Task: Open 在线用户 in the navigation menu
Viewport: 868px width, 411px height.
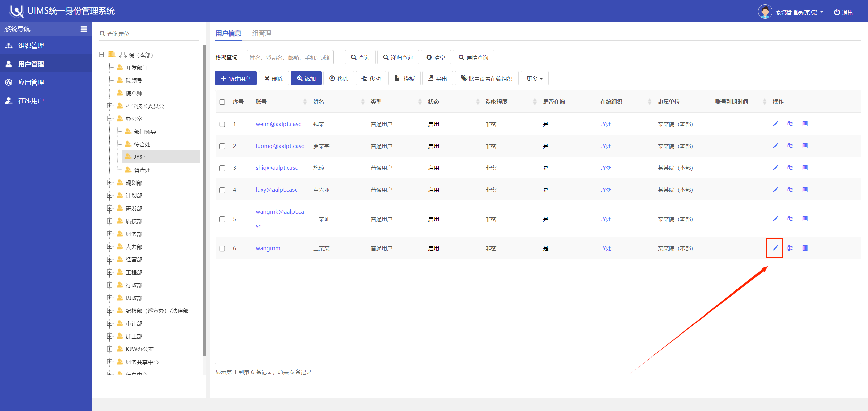Action: point(31,101)
